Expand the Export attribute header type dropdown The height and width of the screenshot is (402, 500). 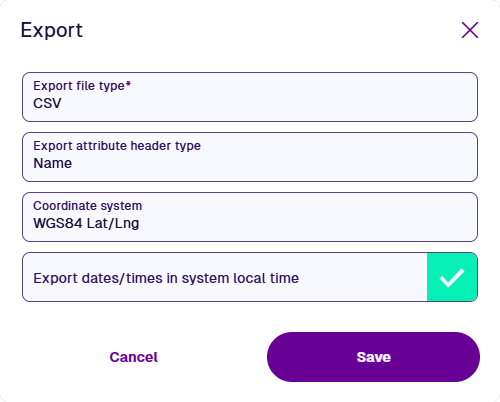250,157
